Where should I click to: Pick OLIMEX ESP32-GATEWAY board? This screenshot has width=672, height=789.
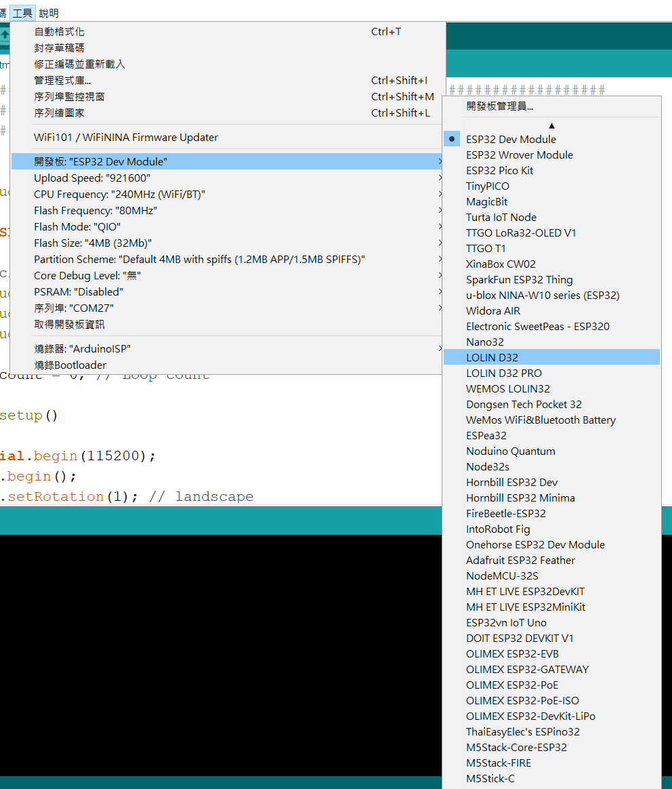pyautogui.click(x=552, y=670)
